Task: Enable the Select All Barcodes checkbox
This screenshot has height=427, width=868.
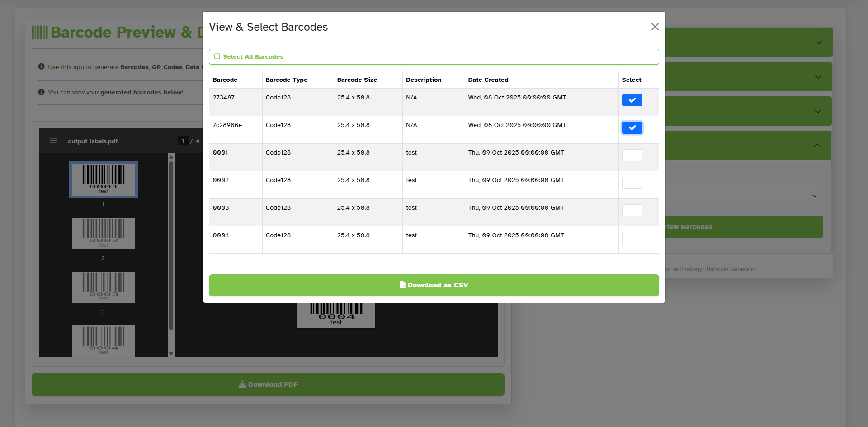Action: pos(217,56)
